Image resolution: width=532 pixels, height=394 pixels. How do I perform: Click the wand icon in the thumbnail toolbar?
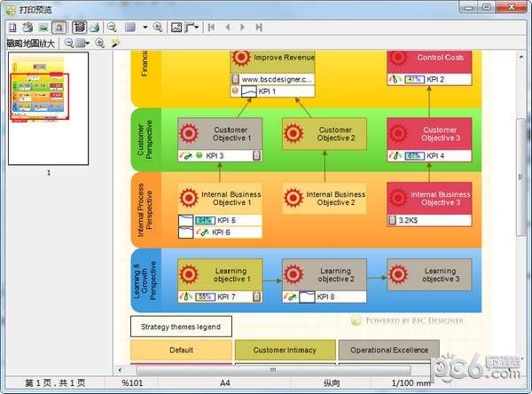114,43
